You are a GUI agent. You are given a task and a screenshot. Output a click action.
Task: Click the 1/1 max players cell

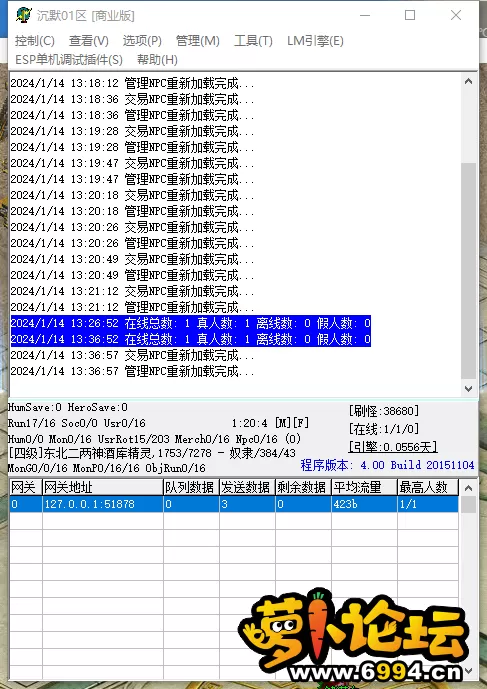428,504
